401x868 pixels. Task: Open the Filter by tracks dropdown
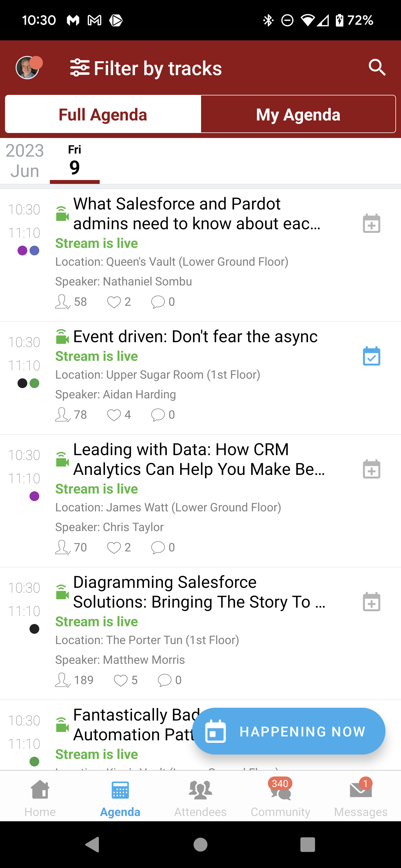tap(146, 68)
